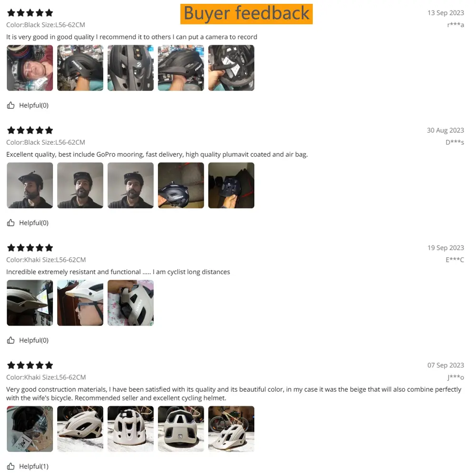Screen dimensions: 476x476
Task: Open side profile photo with glasses and white helmet
Action: (80, 303)
